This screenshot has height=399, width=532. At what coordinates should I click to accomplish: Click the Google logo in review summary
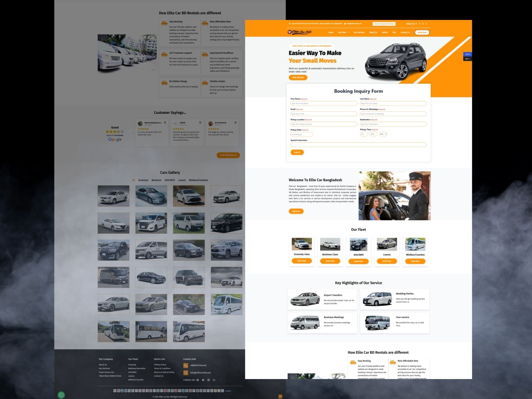[115, 139]
